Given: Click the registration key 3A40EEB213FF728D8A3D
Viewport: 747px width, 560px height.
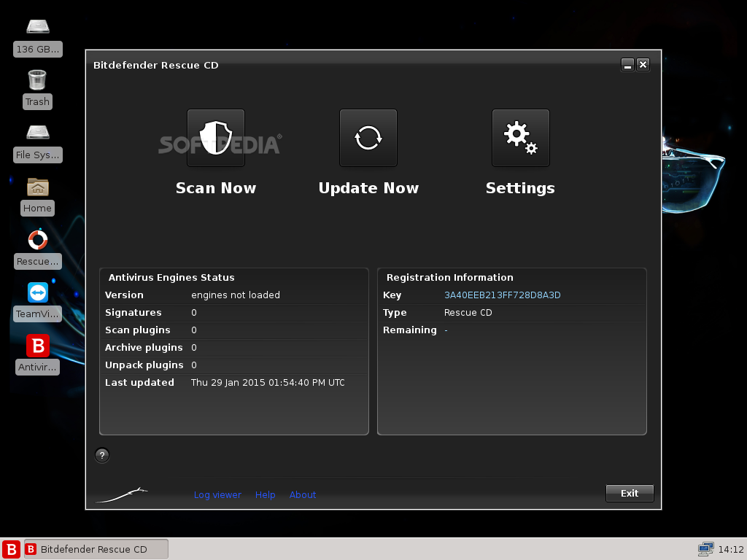Looking at the screenshot, I should (502, 295).
